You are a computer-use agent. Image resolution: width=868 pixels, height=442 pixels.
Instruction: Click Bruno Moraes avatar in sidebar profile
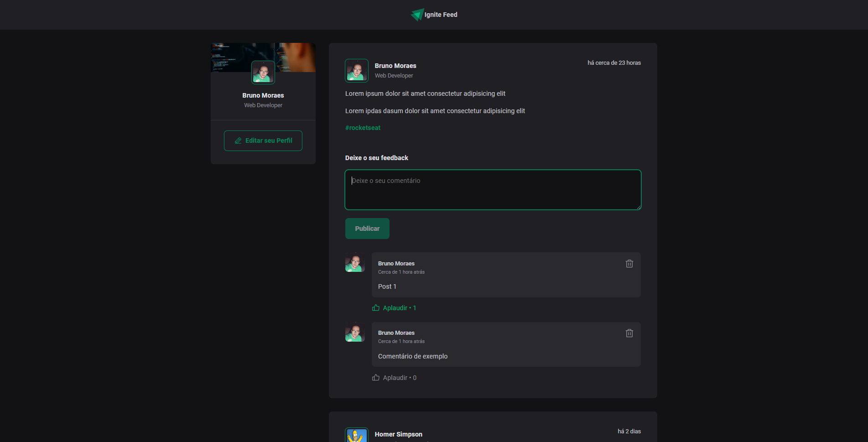pyautogui.click(x=263, y=73)
